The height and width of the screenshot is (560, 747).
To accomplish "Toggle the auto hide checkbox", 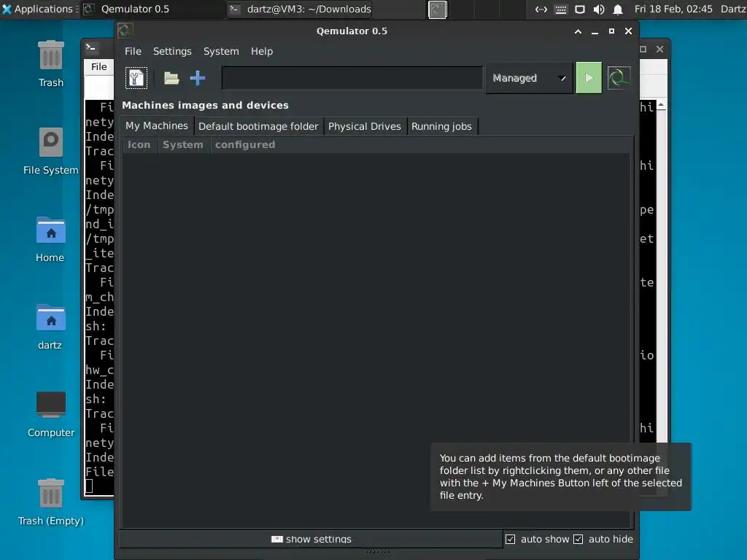I will [578, 539].
